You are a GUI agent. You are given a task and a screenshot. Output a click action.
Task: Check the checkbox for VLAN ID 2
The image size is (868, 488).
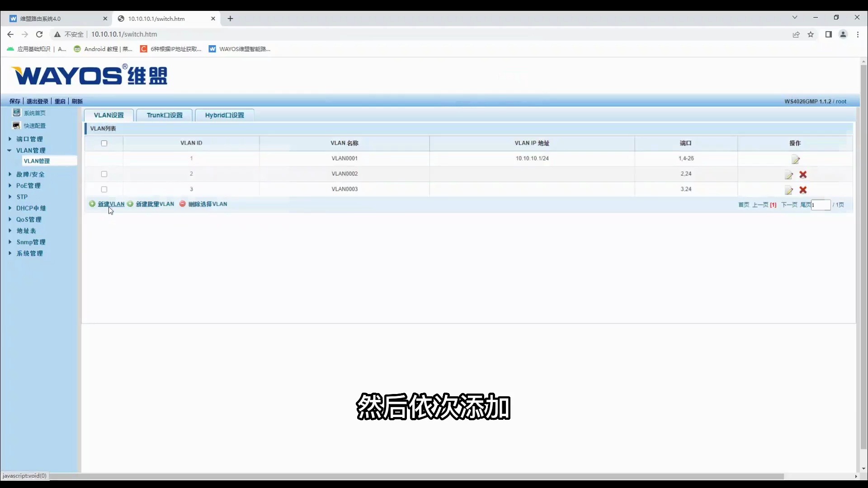[x=104, y=174]
